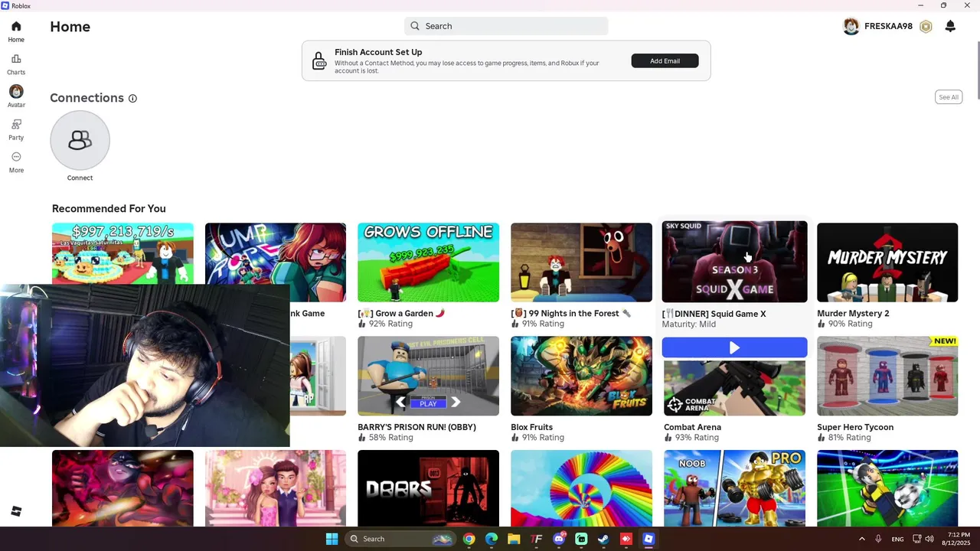Click the Grow a Garden title
980x551 pixels.
[x=401, y=314]
